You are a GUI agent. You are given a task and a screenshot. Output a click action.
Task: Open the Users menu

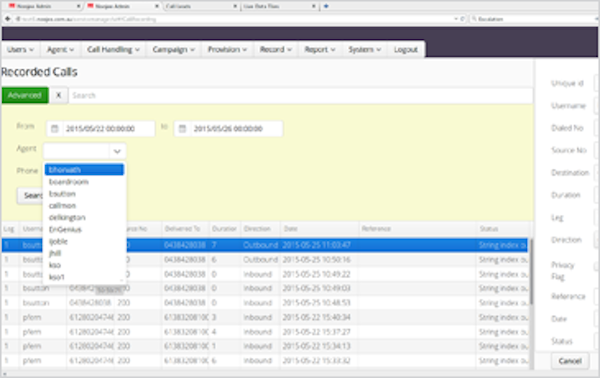[x=20, y=49]
